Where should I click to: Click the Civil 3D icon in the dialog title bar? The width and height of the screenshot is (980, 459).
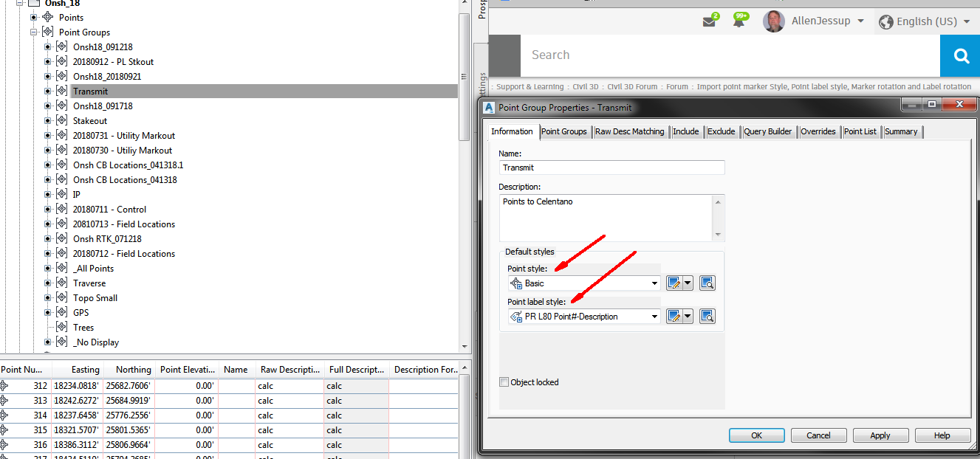coord(489,107)
